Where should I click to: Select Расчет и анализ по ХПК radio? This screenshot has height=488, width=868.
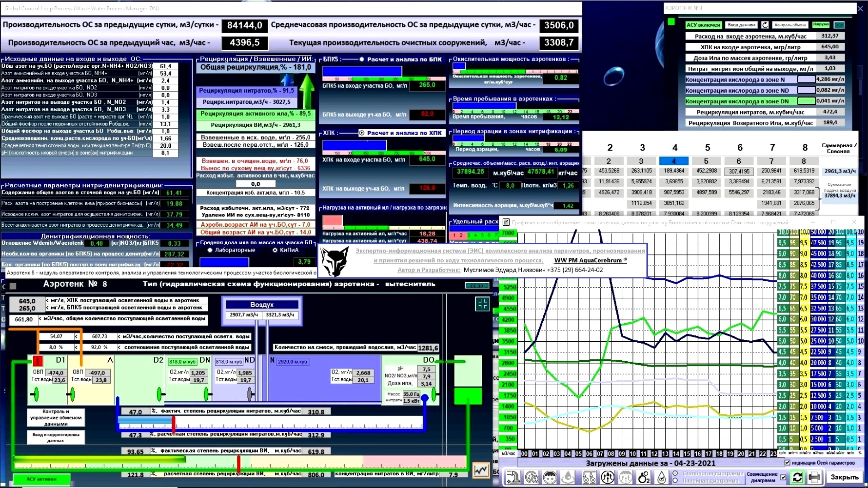pos(362,133)
